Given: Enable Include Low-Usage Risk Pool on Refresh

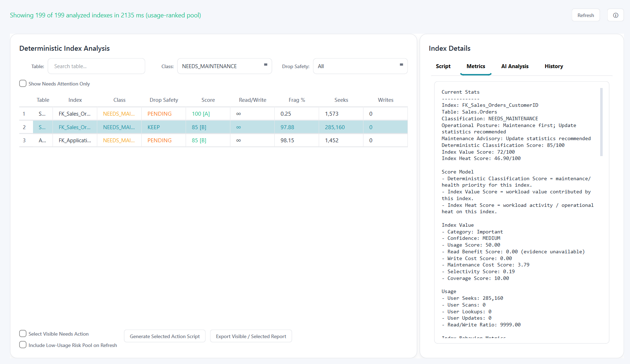Looking at the screenshot, I should click(x=23, y=345).
